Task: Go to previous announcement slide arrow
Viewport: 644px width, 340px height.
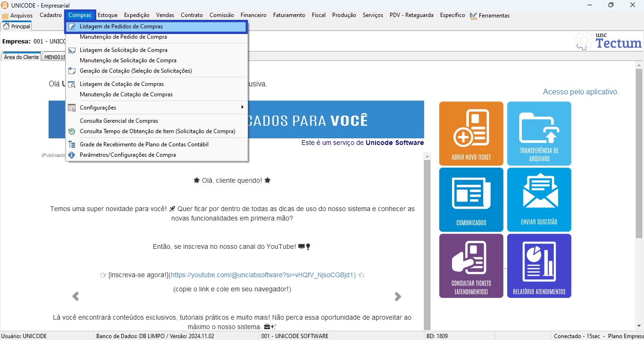Action: click(x=75, y=297)
